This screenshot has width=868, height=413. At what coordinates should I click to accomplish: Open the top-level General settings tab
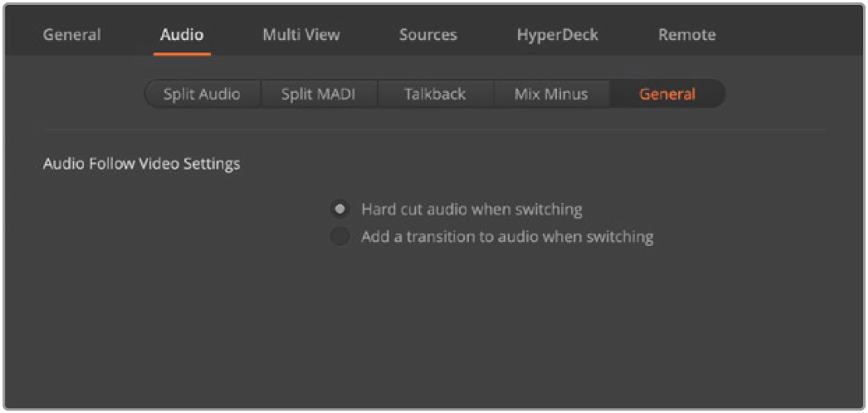(x=72, y=35)
